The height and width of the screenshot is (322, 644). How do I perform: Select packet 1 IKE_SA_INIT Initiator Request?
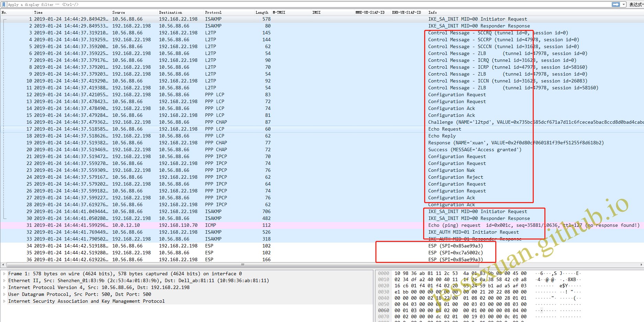(x=322, y=19)
